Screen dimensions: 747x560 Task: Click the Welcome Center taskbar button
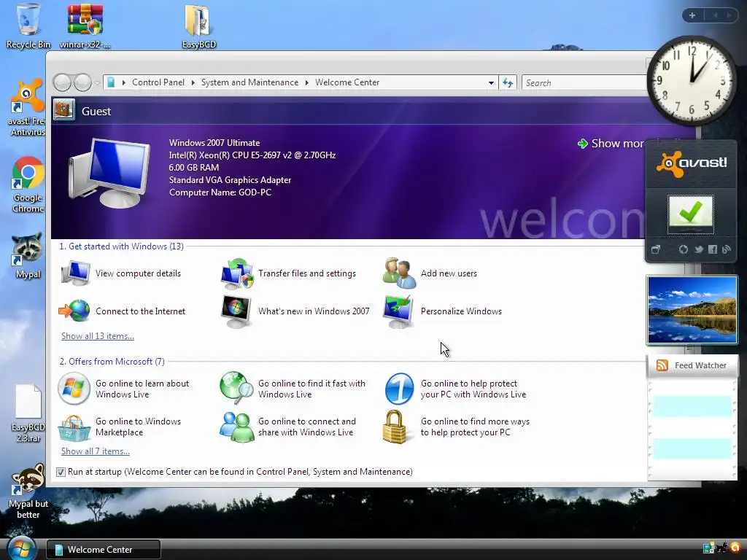(104, 549)
